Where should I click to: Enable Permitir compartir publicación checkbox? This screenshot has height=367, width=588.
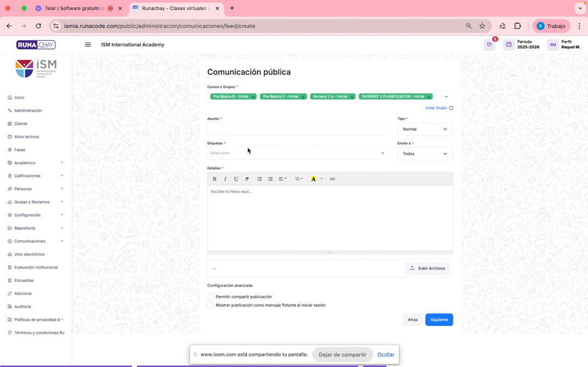click(211, 297)
